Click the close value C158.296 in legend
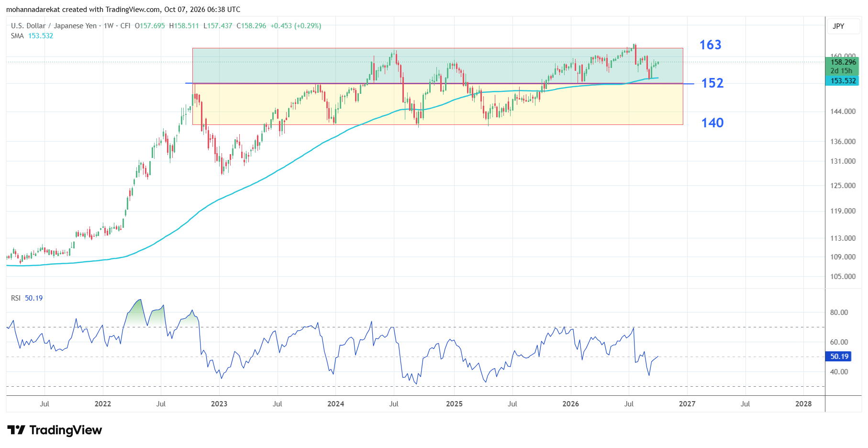Screen dimensions: 868x448 click(x=251, y=26)
